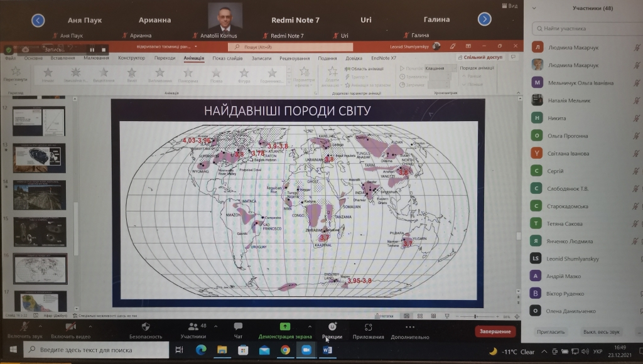The height and width of the screenshot is (364, 643).
Task: Click the Найти участника search field
Action: pyautogui.click(x=584, y=28)
